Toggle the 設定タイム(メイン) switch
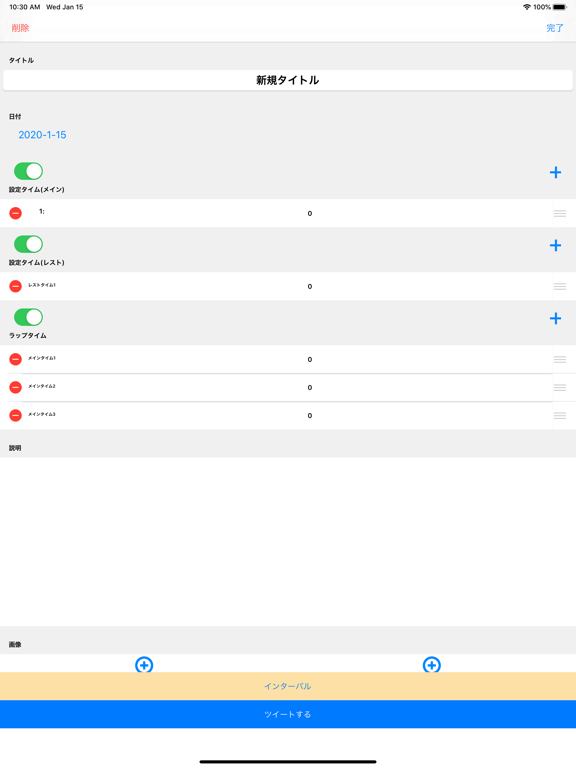 coord(28,171)
